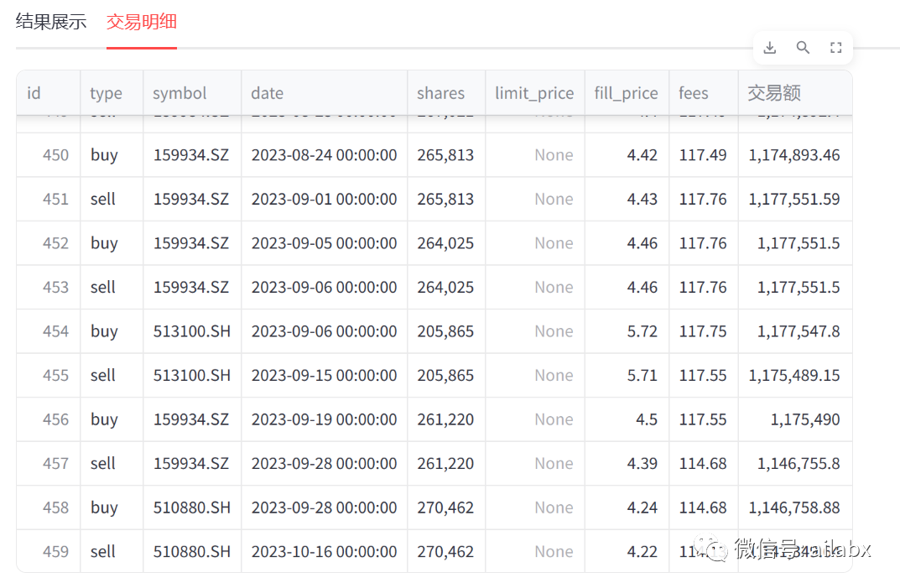The height and width of the screenshot is (588, 900).
Task: Click fill_price cell 4.39
Action: point(627,463)
